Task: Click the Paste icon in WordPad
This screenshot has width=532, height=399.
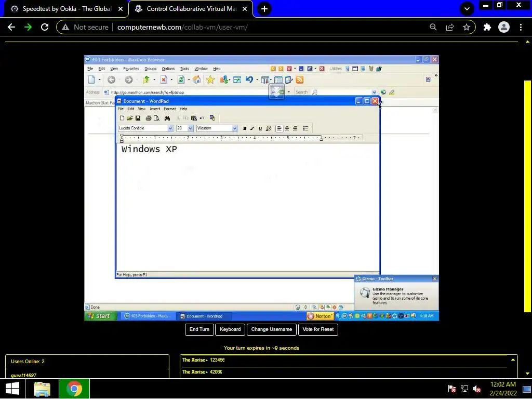Action: 194,118
